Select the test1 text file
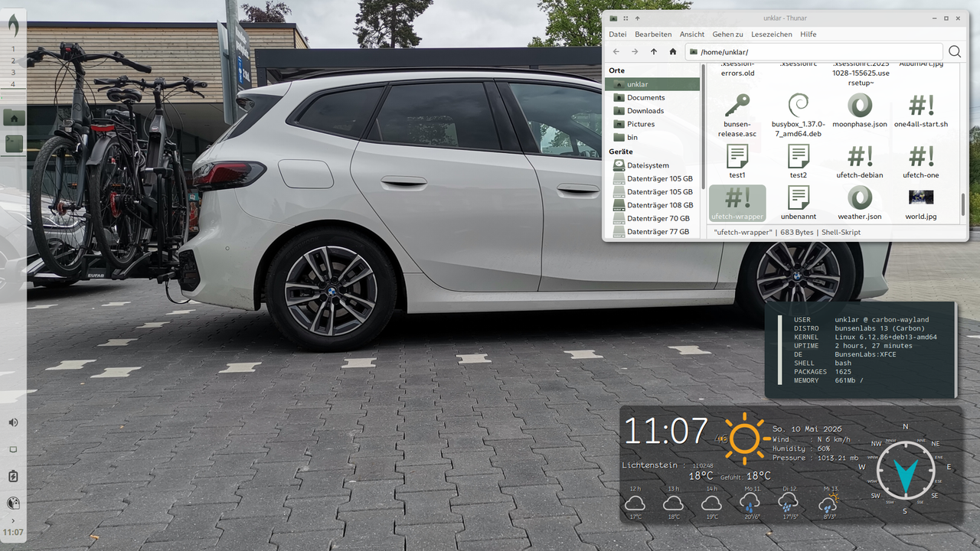Screen dimensions: 980x551 pyautogui.click(x=737, y=161)
